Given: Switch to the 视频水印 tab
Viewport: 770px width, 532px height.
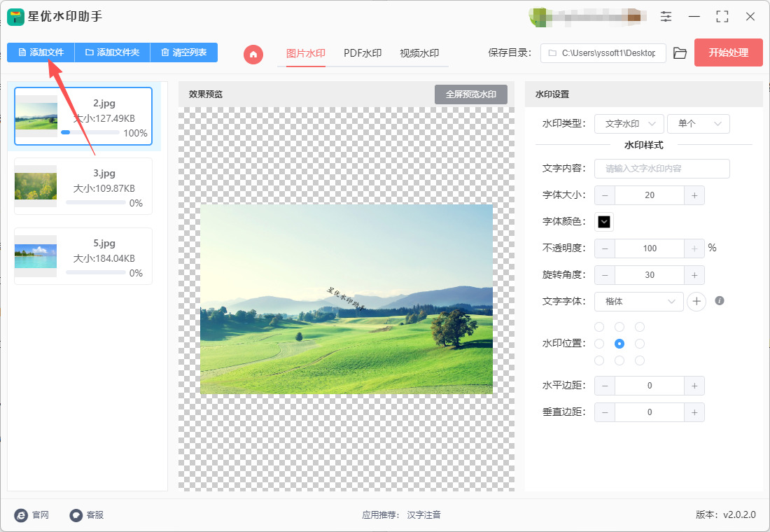Looking at the screenshot, I should (419, 53).
